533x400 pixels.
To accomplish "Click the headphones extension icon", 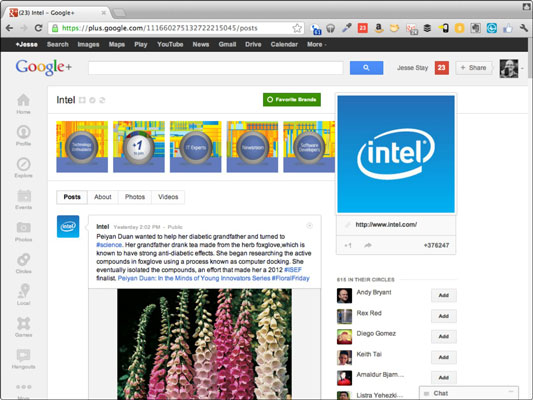I will coord(330,28).
